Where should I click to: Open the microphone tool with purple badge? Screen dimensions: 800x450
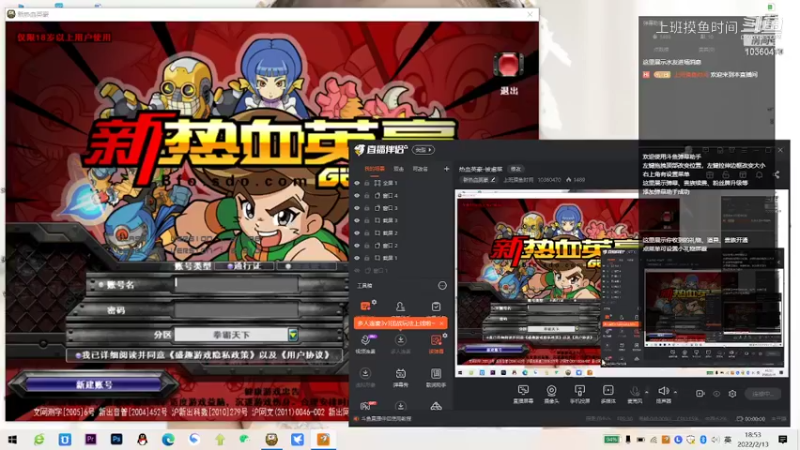[365, 340]
